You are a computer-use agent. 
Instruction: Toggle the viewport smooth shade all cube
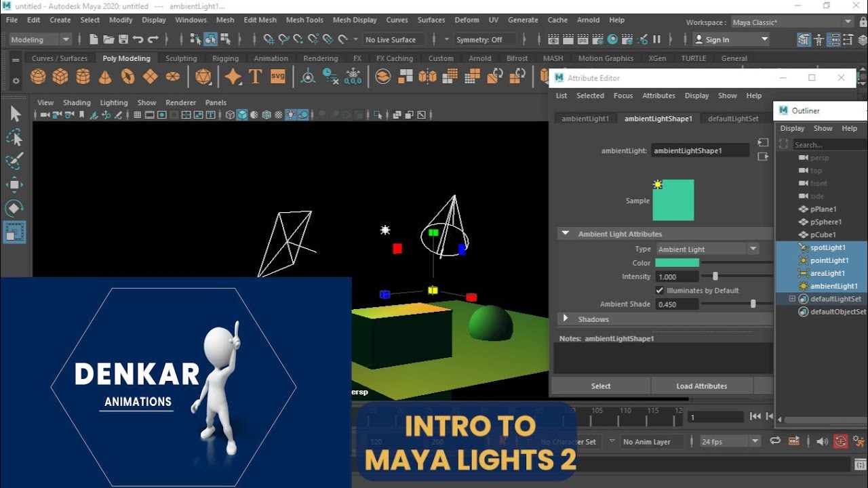(x=242, y=115)
